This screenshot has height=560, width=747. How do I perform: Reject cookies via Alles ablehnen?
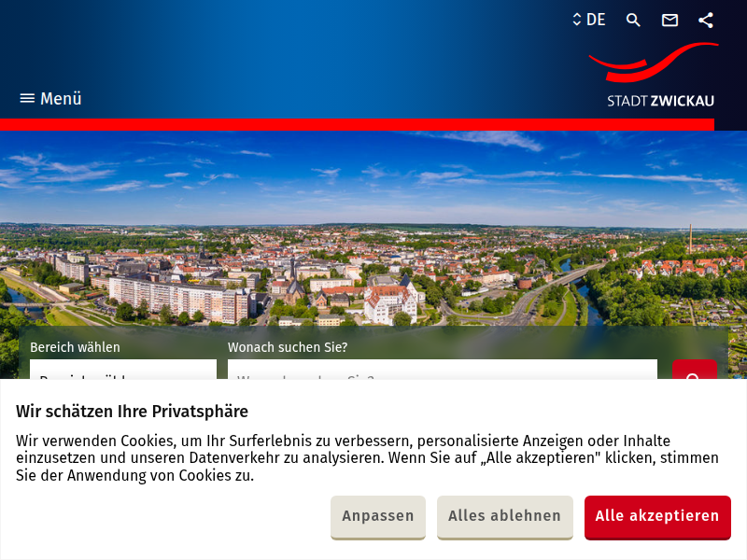504,516
